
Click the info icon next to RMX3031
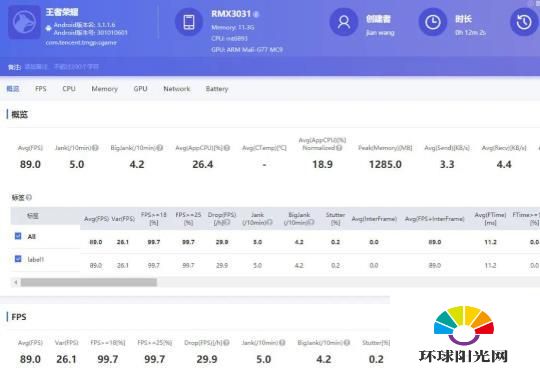(x=256, y=14)
